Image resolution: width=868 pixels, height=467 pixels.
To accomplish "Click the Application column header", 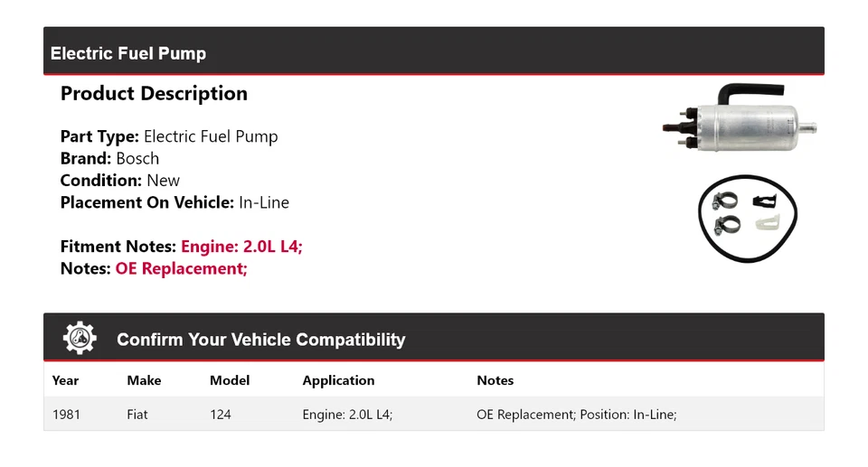I will pos(338,380).
